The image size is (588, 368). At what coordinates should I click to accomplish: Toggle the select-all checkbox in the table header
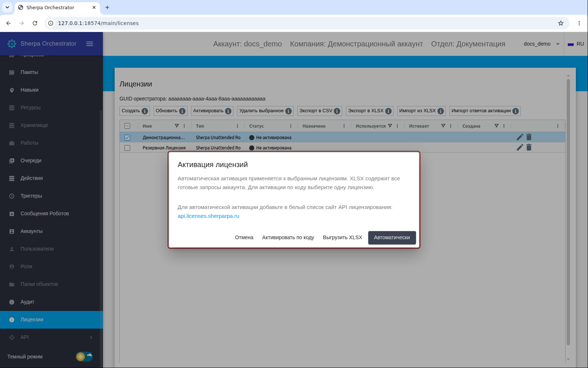pyautogui.click(x=127, y=126)
